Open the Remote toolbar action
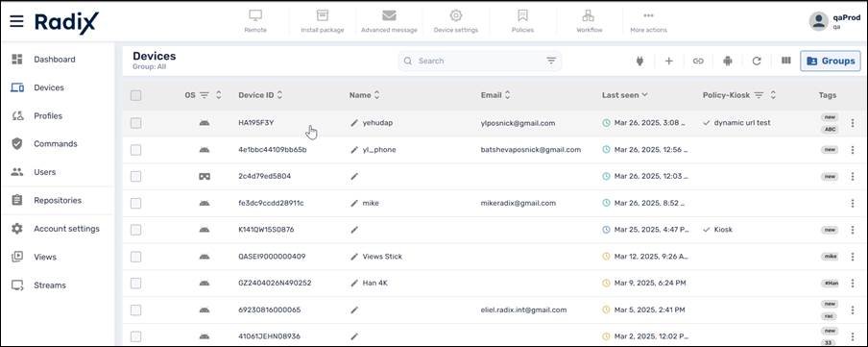Viewport: 868px width, 347px height. coord(255,21)
